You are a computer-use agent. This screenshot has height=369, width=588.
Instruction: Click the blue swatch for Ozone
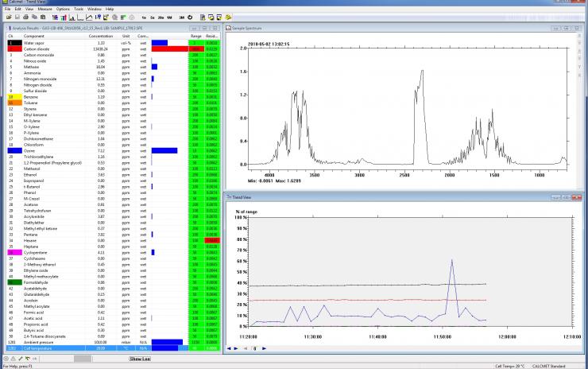coord(14,151)
